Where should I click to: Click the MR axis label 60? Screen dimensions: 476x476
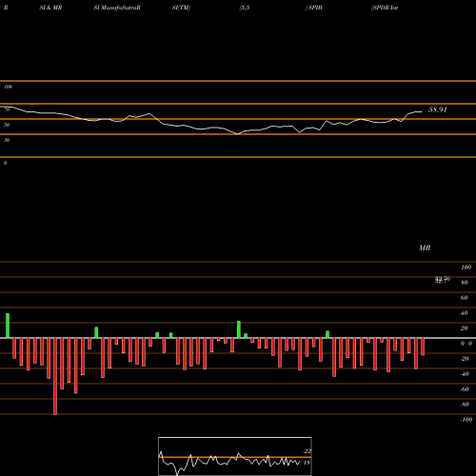[464, 298]
